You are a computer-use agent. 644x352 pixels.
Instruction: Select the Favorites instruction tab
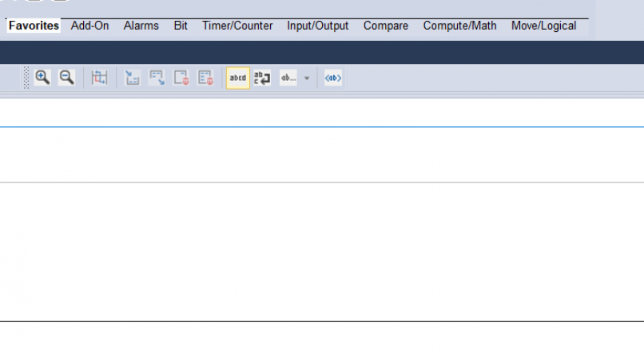(34, 26)
